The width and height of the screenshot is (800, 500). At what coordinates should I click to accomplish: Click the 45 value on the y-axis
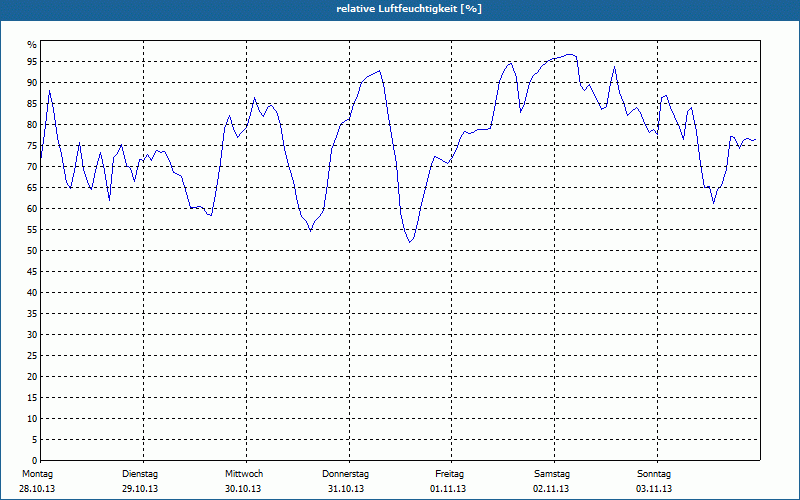click(32, 271)
